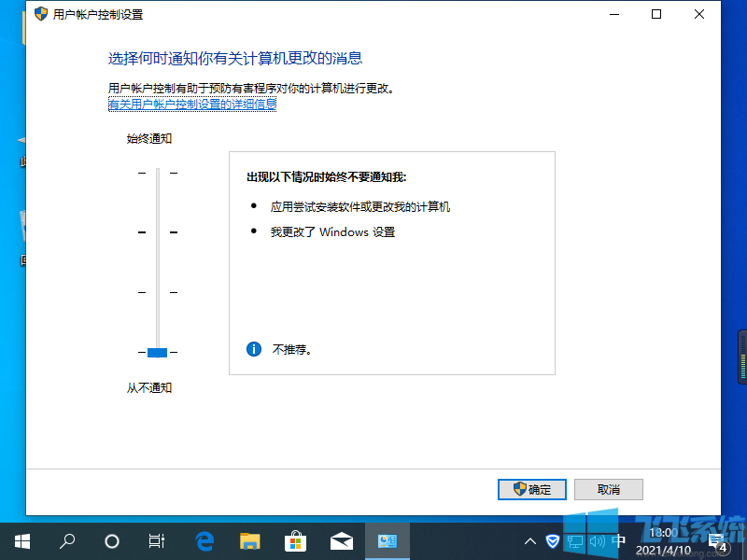Open Microsoft Edge from the taskbar
747x560 pixels.
pos(204,540)
